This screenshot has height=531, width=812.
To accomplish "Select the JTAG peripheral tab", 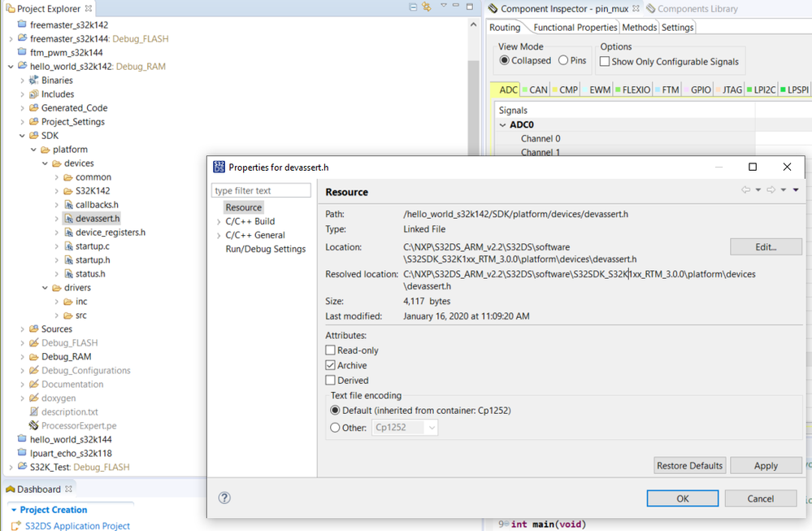I will pyautogui.click(x=729, y=89).
